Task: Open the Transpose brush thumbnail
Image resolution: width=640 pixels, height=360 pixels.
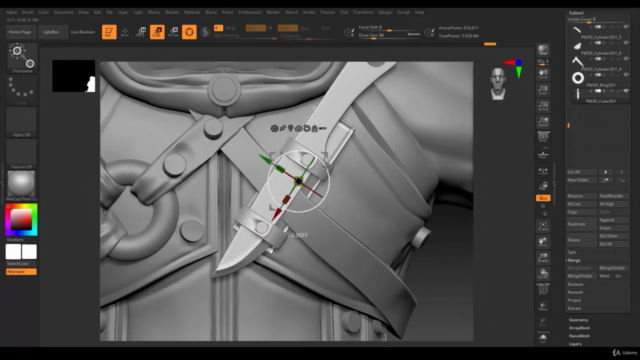Action: tap(22, 58)
